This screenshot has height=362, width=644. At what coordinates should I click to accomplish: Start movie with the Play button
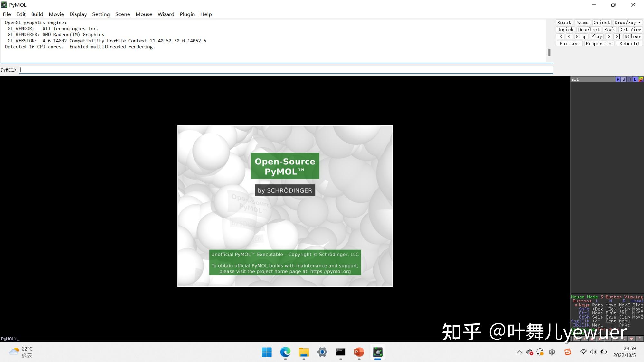point(596,37)
